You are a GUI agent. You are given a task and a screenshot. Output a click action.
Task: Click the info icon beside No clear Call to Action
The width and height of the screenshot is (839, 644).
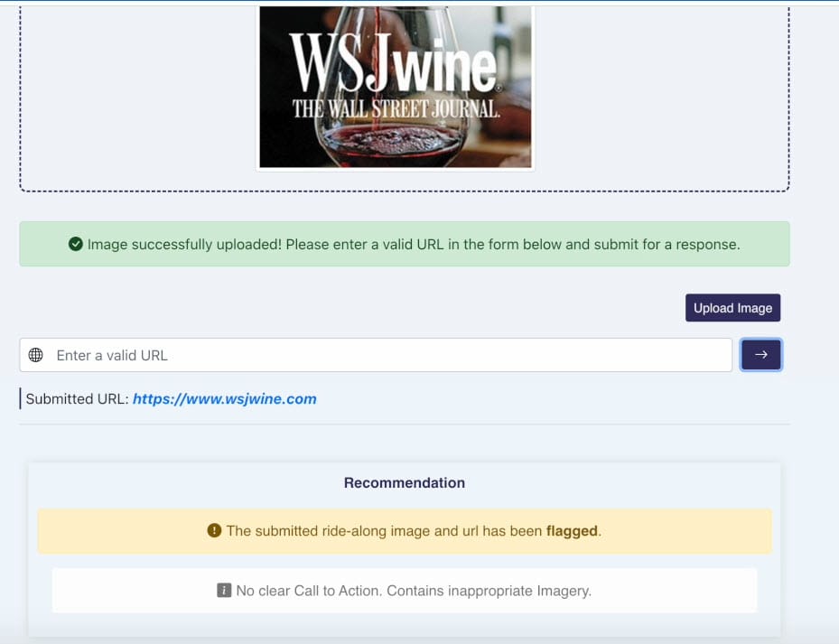[224, 590]
